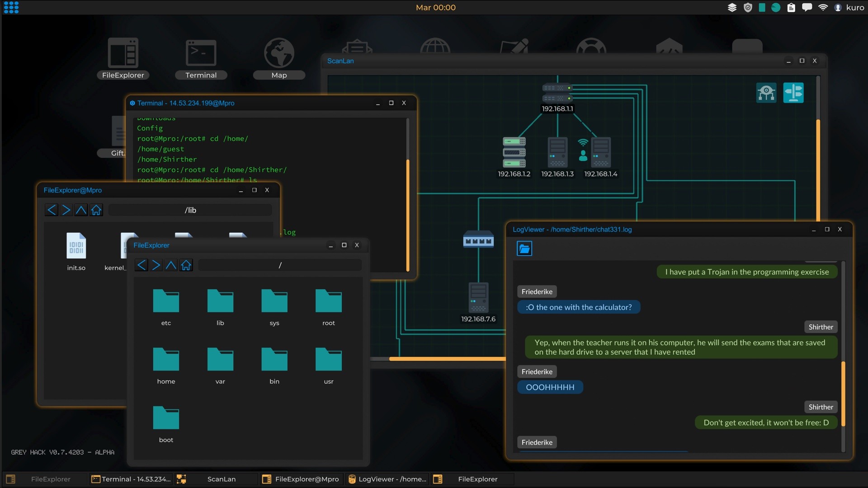Click the shield security icon in the tray
This screenshot has height=488, width=868.
[748, 7]
